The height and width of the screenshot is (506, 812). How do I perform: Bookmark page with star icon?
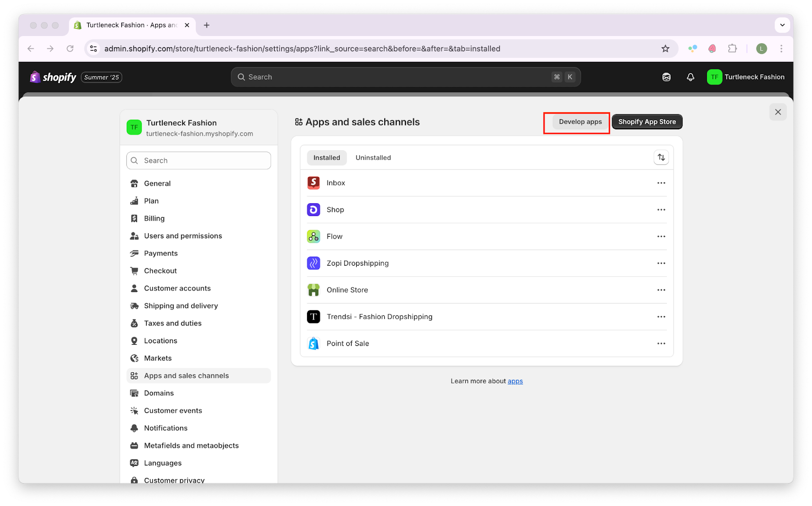click(665, 49)
